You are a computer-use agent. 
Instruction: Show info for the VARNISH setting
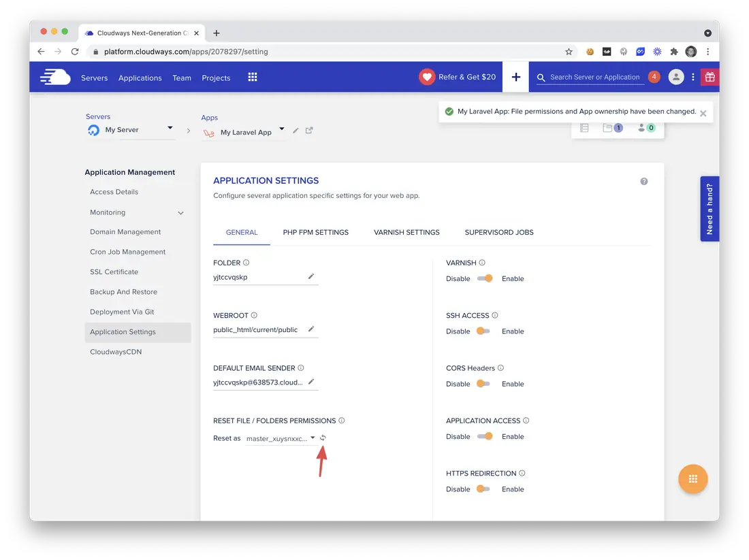[482, 263]
